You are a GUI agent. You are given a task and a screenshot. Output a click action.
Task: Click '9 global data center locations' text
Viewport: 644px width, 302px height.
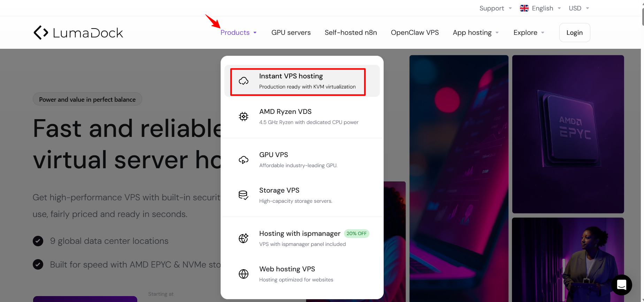coord(109,241)
